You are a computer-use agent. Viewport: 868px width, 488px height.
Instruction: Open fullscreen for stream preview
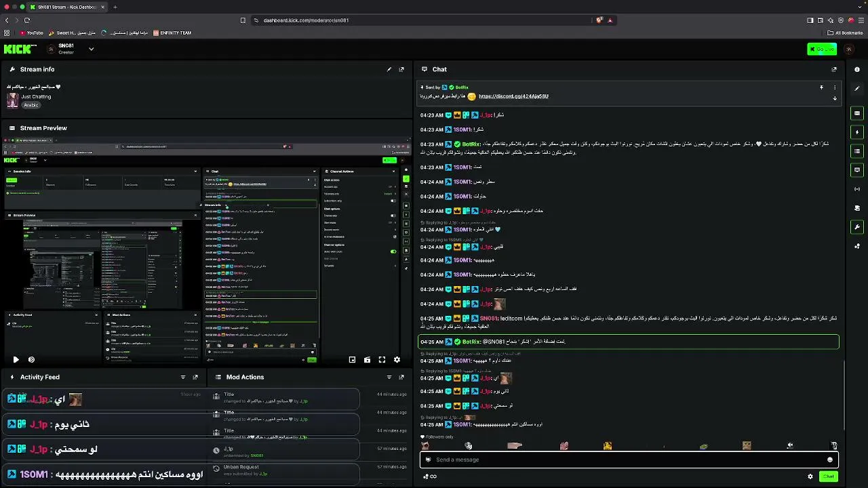(382, 360)
